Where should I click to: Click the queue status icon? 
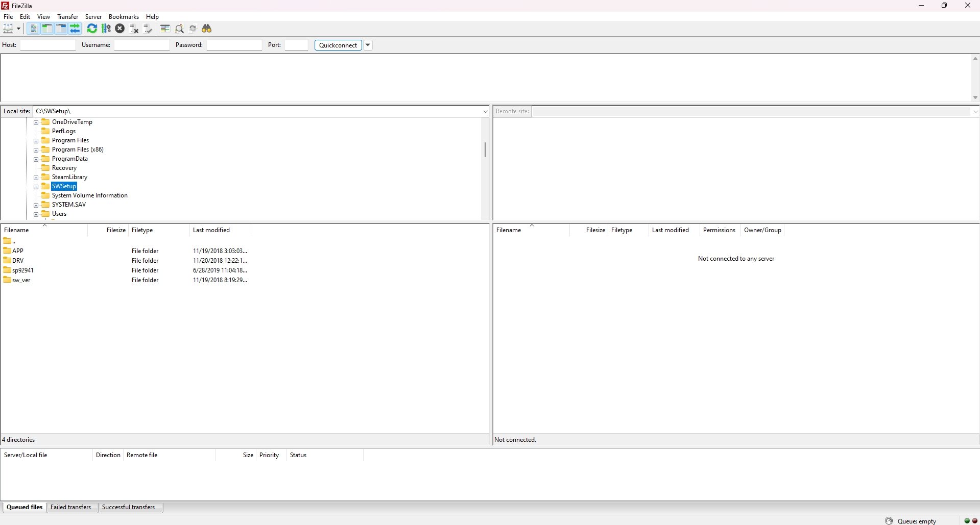889,521
